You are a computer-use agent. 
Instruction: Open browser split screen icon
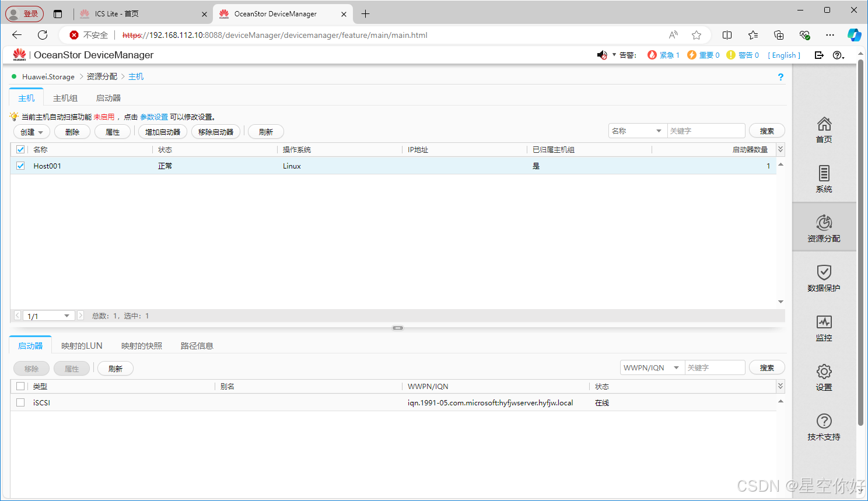(x=727, y=35)
